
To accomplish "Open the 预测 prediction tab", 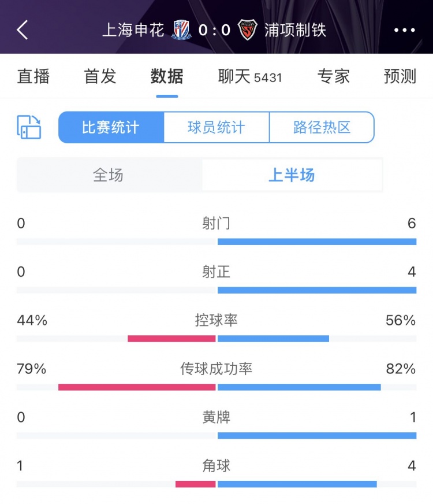I will click(x=400, y=76).
